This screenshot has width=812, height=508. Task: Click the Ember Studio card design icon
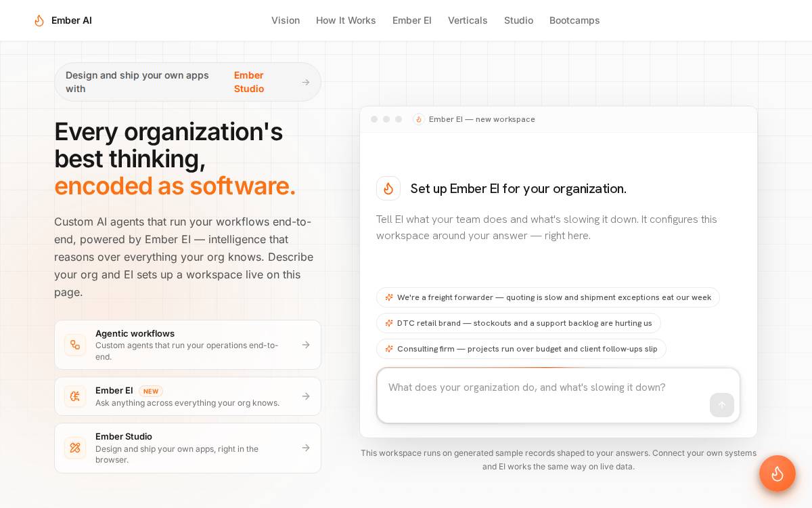75,448
